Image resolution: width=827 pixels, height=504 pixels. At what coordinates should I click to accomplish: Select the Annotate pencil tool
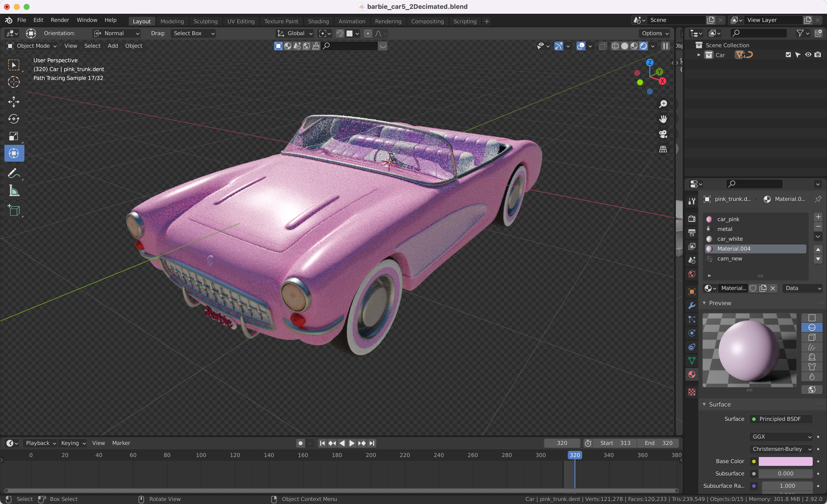tap(14, 173)
